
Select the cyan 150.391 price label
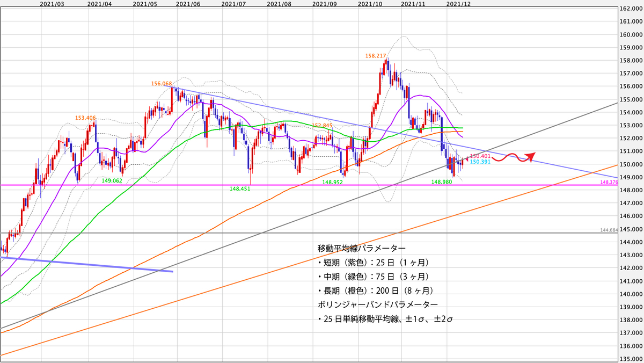point(479,161)
